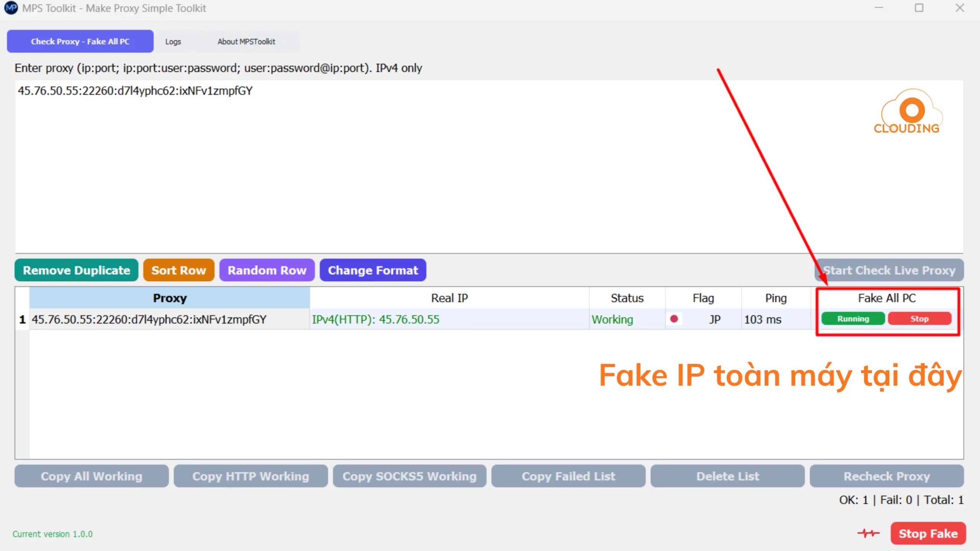Viewport: 980px width, 551px height.
Task: Close the MPS Toolkit window
Action: (x=959, y=8)
